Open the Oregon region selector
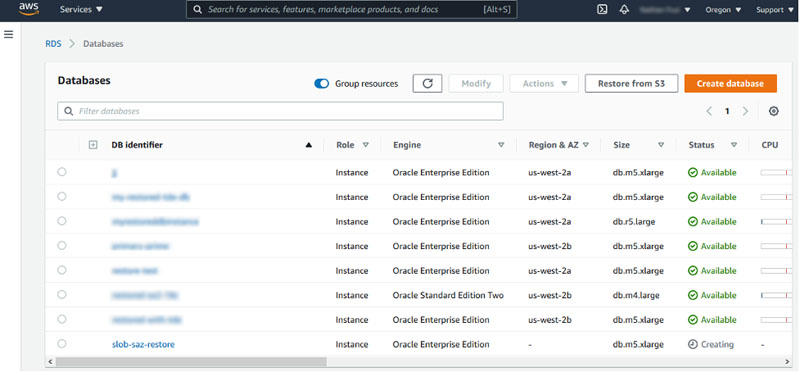This screenshot has height=372, width=800. pyautogui.click(x=723, y=10)
